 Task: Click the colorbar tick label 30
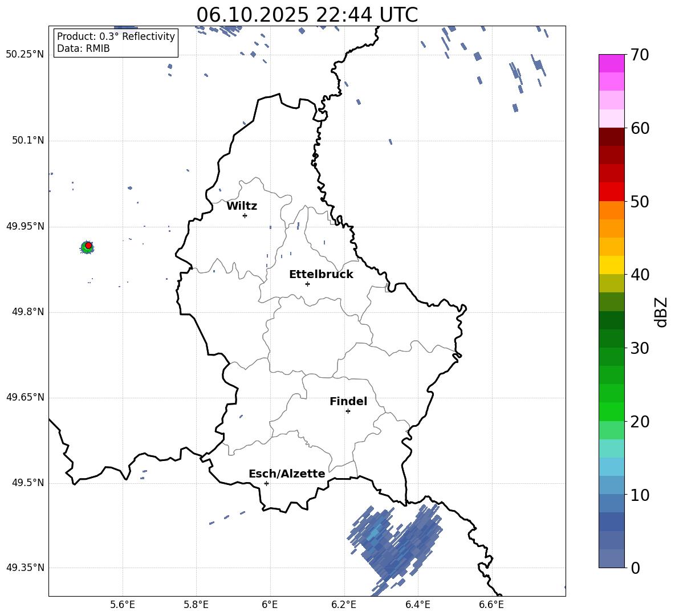point(640,348)
